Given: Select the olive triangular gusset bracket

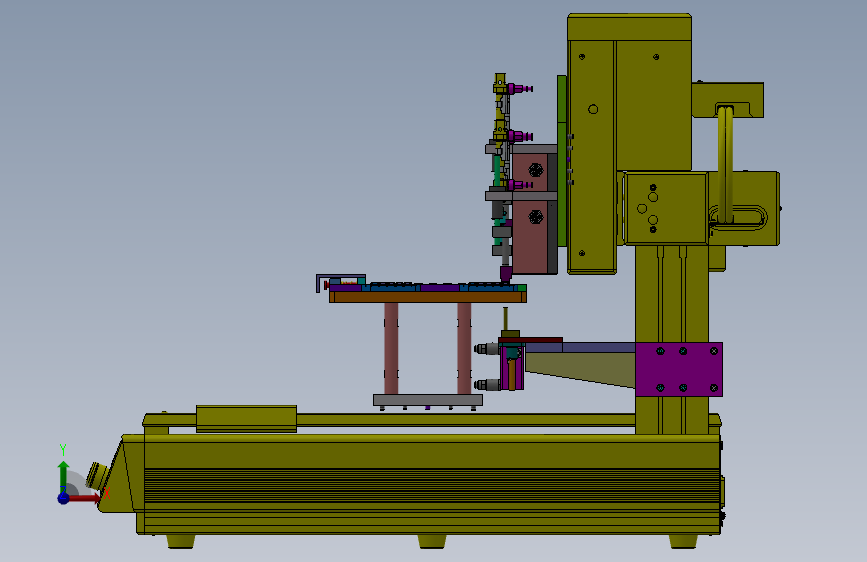Looking at the screenshot, I should point(579,370).
